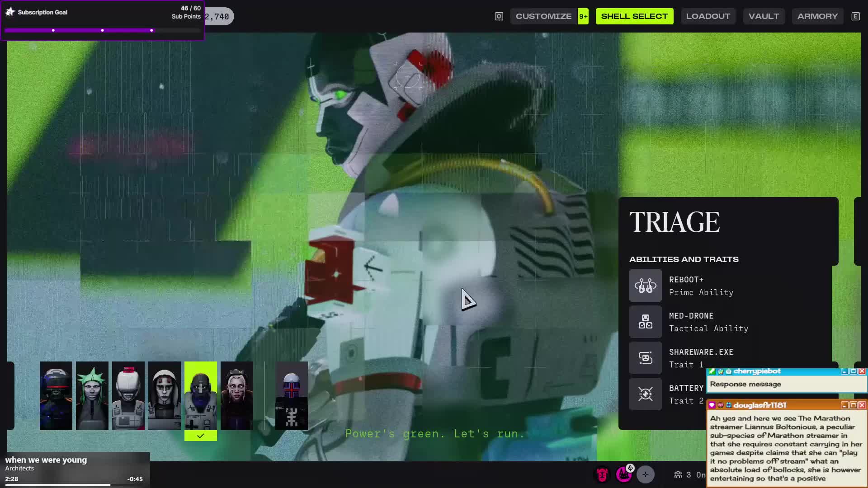Click the 2:28 elapsed song time
868x488 pixels.
point(12,479)
